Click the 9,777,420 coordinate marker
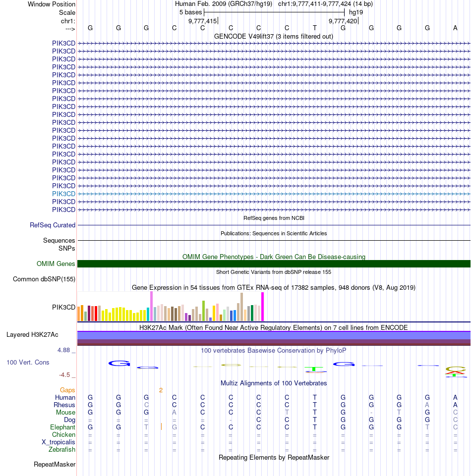Screen dimensions: 471x476 pos(343,21)
